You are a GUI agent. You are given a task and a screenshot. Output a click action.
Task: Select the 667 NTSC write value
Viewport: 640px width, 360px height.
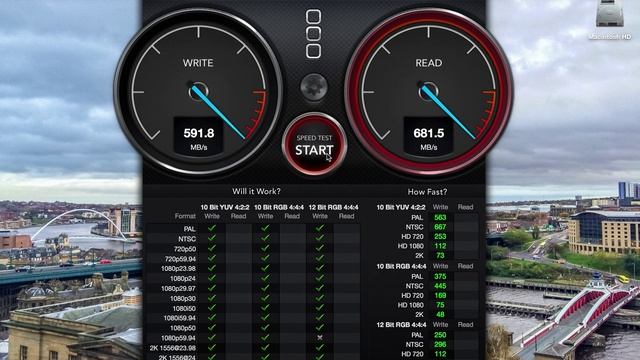point(440,227)
